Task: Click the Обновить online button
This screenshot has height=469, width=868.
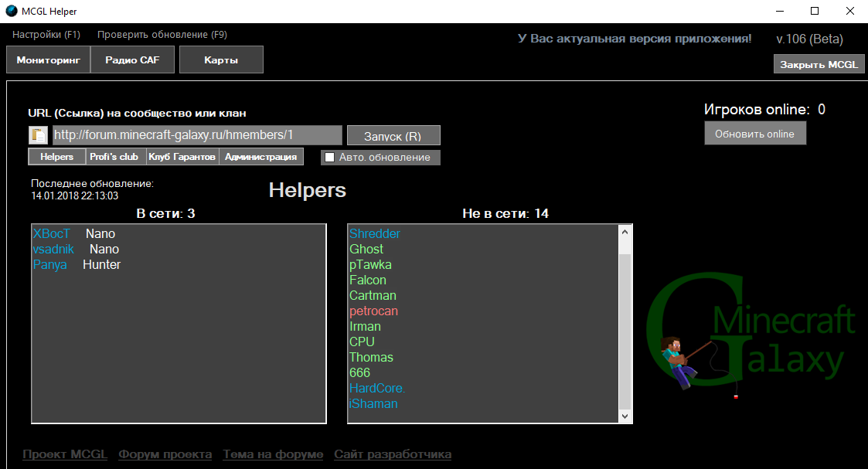Action: [755, 134]
